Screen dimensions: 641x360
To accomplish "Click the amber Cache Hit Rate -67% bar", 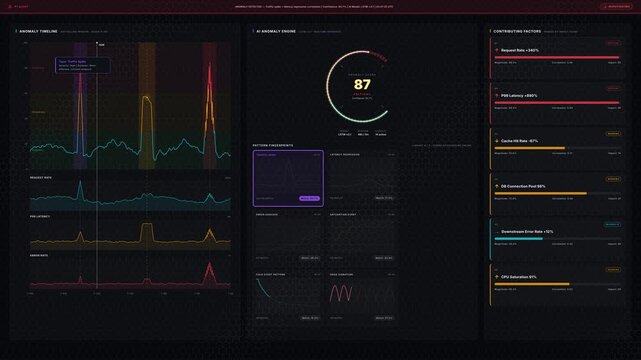I will tap(529, 148).
